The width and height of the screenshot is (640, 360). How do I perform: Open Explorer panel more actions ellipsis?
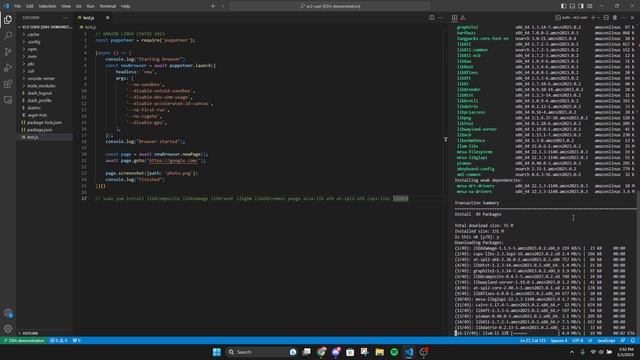pos(65,18)
